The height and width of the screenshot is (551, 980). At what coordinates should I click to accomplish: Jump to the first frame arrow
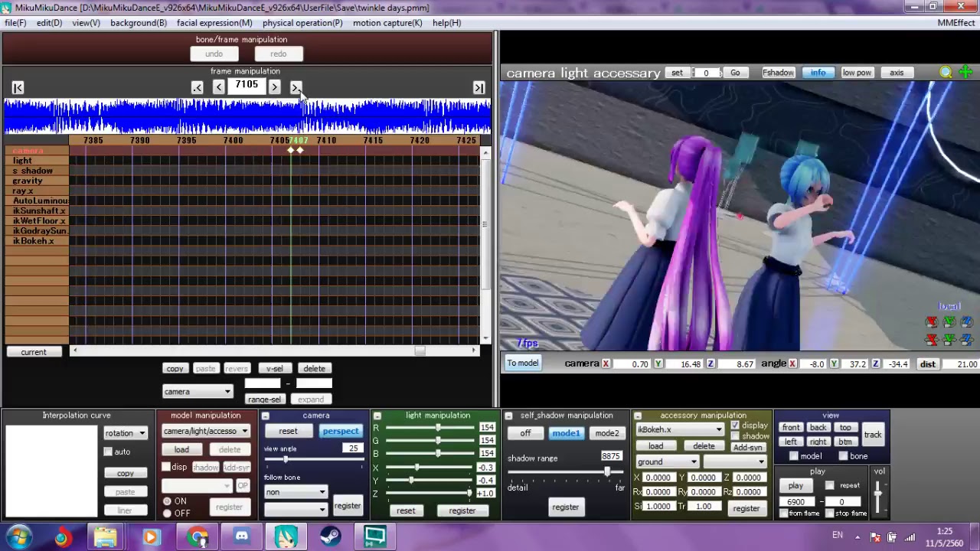point(18,88)
